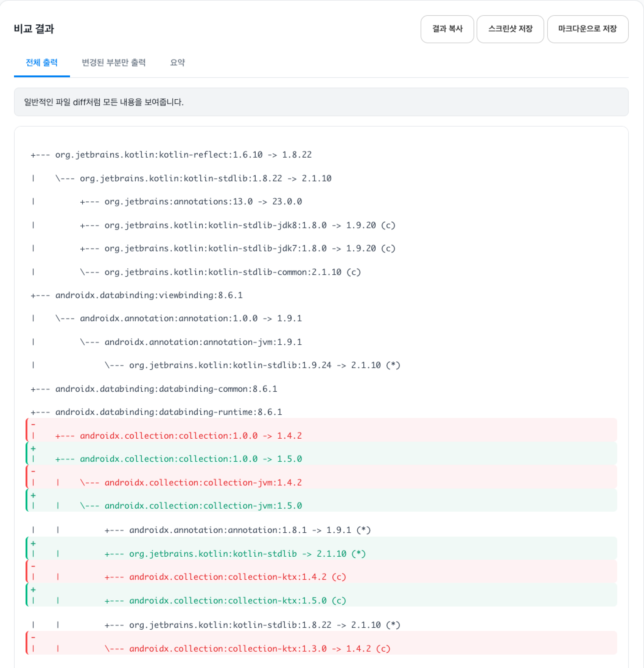Click the kotlin-stdlib 1.8.22 -> 2.1.10 line

(205, 178)
